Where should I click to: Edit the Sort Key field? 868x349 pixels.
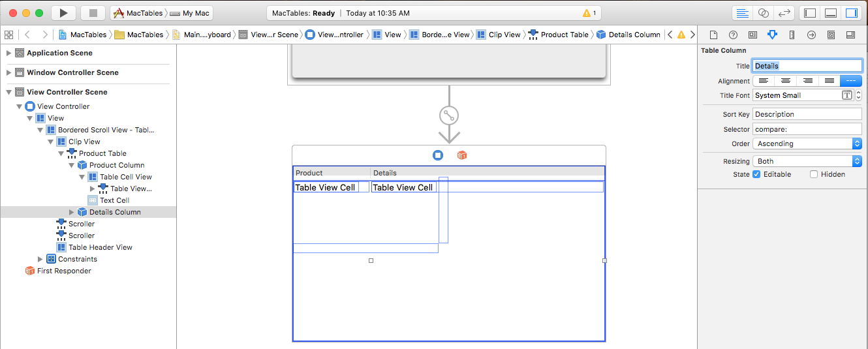coord(807,114)
